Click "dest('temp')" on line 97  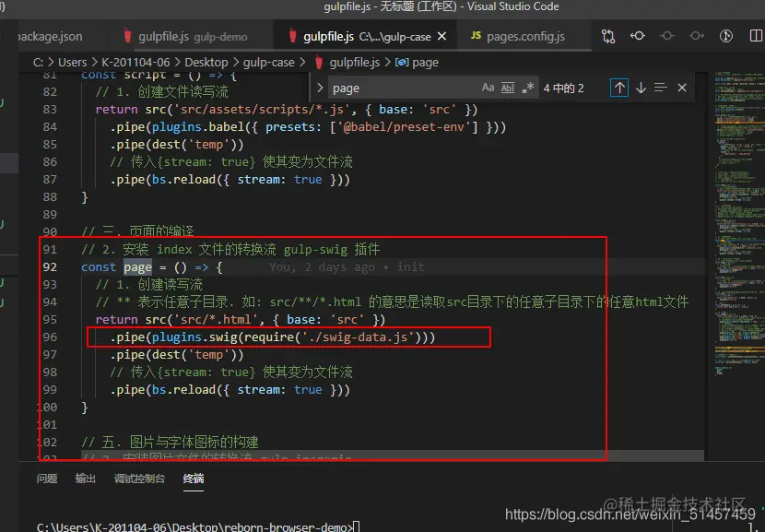point(194,355)
